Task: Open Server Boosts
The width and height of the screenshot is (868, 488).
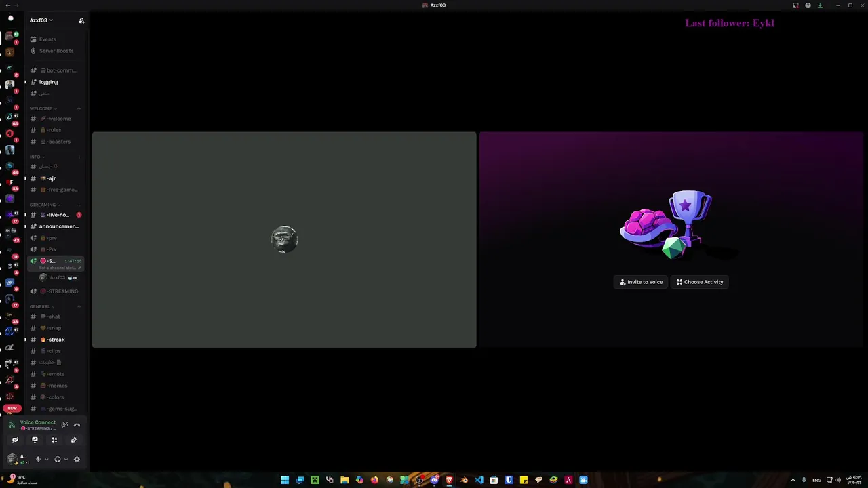Action: click(x=56, y=51)
